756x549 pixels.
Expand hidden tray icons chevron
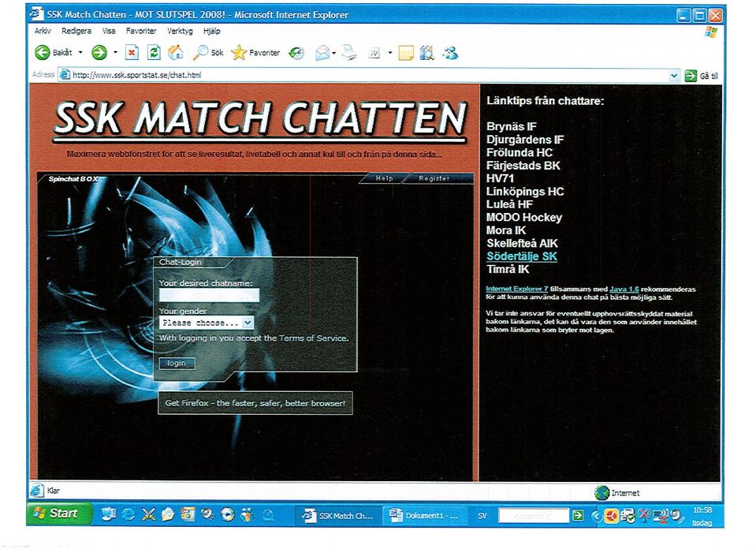[597, 516]
